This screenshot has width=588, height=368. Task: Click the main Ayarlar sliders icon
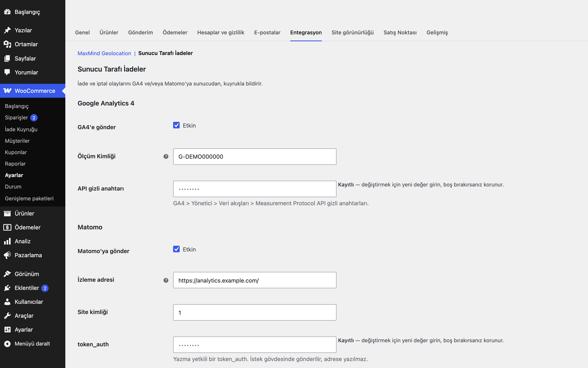click(7, 330)
